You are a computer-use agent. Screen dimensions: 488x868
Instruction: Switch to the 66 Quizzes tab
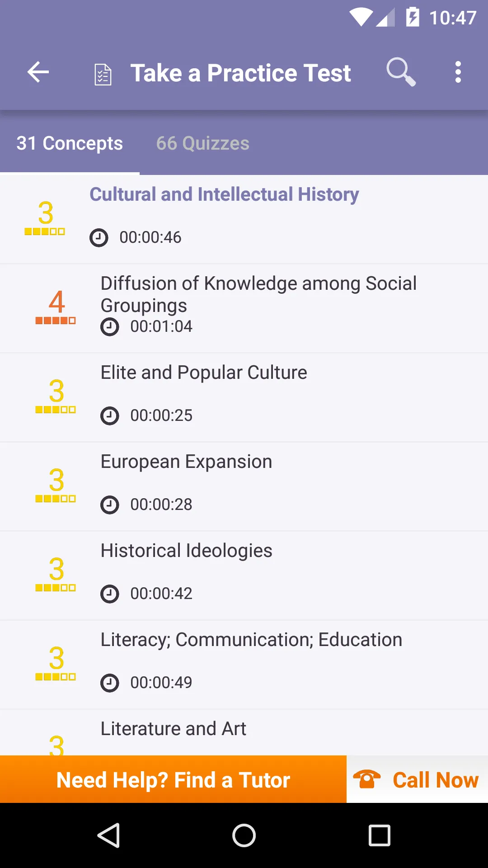pos(203,143)
